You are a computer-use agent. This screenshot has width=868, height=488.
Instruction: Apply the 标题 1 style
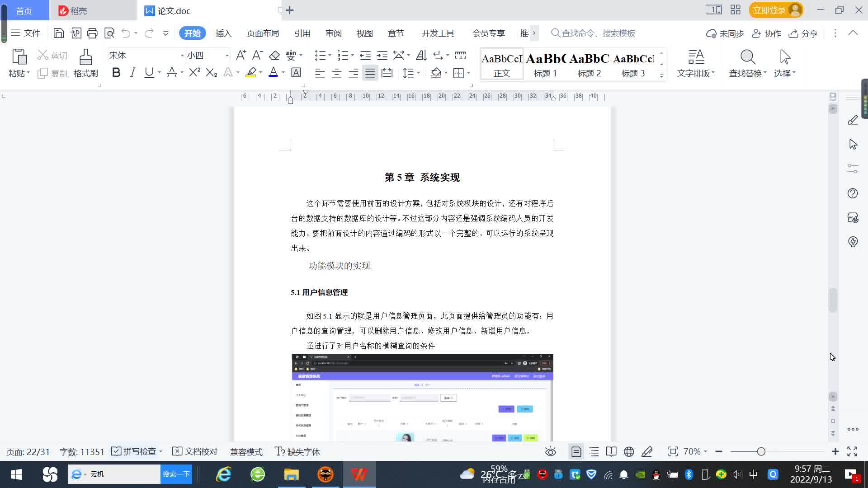pos(545,64)
